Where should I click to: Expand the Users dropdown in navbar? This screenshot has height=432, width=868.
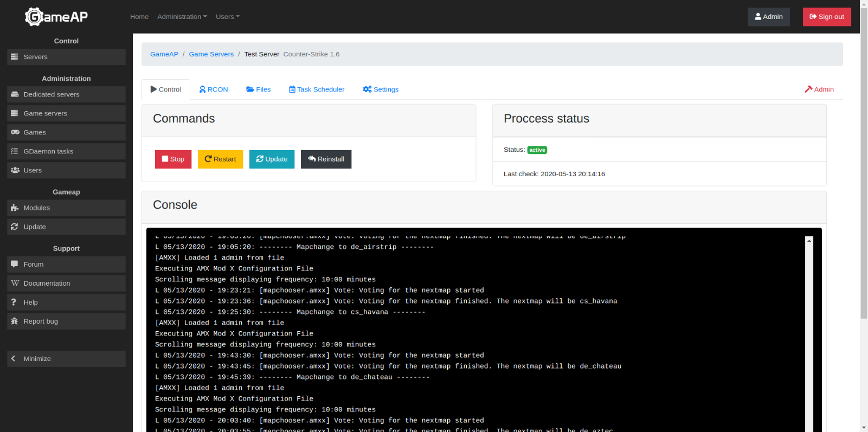pyautogui.click(x=227, y=17)
